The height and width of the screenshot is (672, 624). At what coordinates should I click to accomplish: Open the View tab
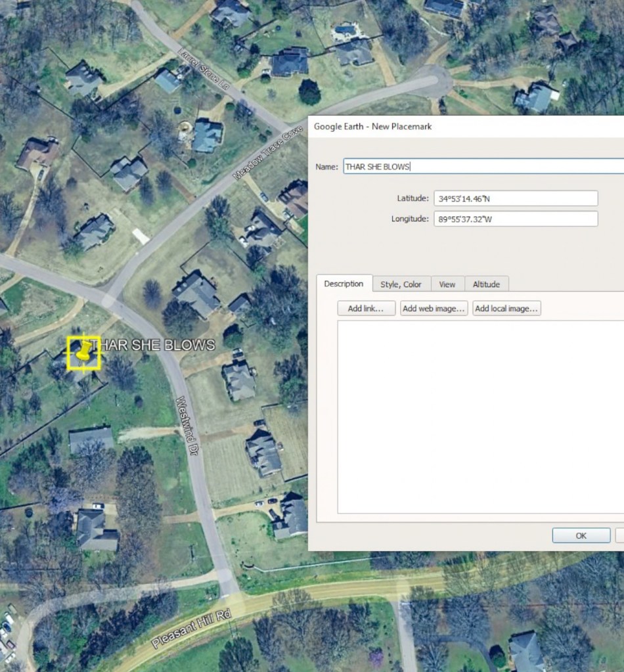click(447, 284)
